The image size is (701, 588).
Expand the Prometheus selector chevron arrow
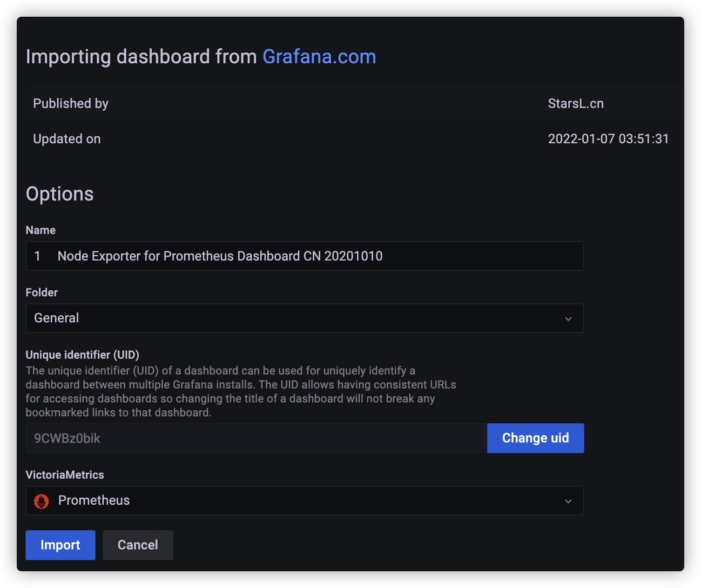pos(568,501)
